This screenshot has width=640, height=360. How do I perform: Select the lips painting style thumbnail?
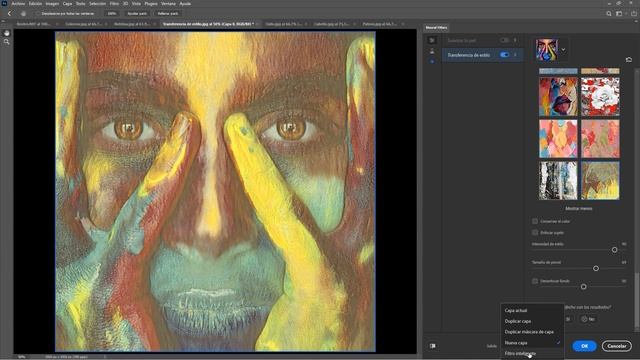(558, 97)
